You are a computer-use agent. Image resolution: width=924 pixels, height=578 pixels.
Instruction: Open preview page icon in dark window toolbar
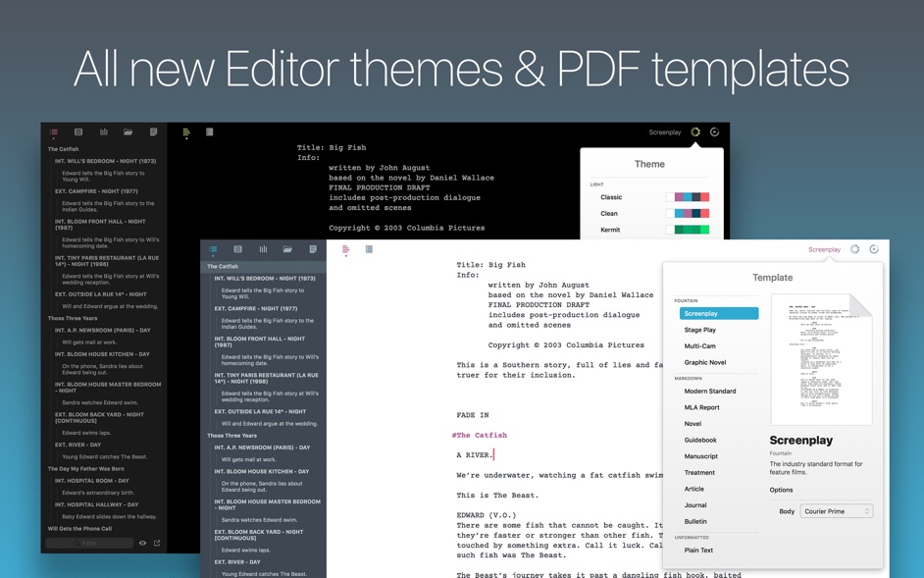tap(209, 132)
